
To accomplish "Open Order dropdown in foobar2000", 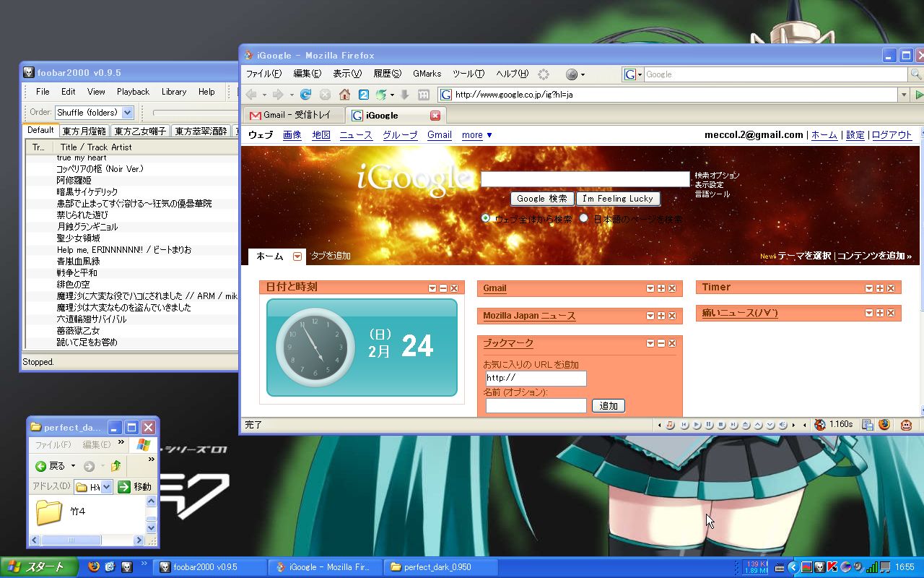I will (x=128, y=113).
